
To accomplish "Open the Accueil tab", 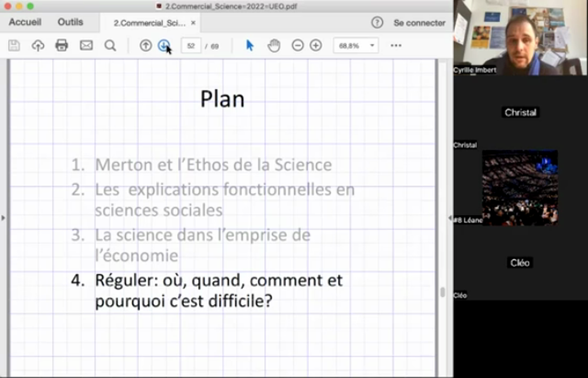I will 25,22.
